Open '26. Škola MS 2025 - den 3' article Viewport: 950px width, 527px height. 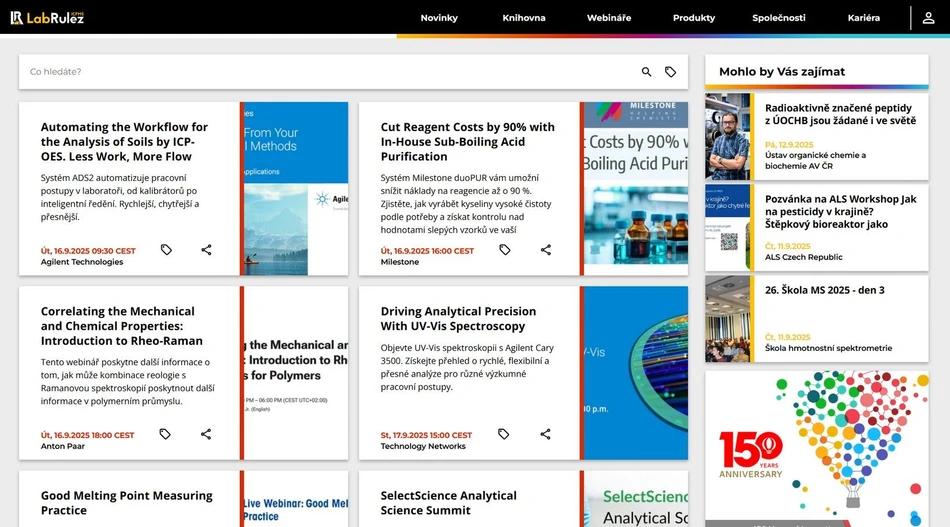(x=824, y=290)
